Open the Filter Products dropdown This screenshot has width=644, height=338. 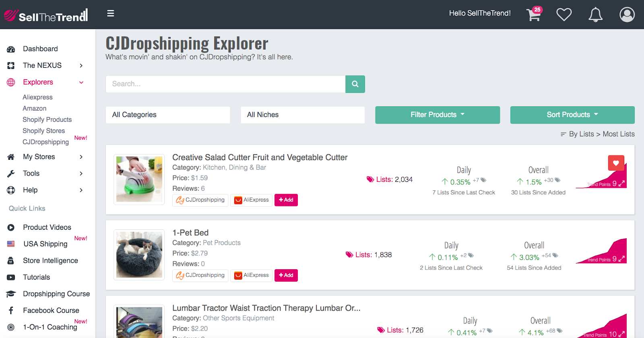[x=438, y=115]
